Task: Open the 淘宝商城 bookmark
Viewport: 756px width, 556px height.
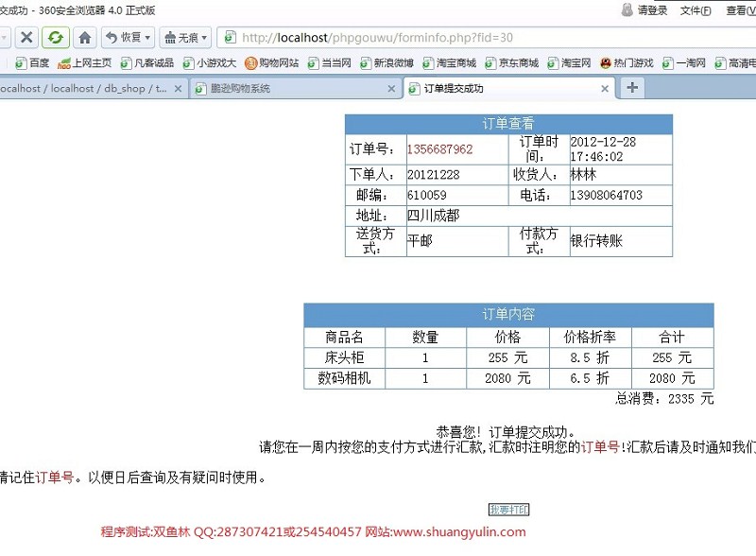Action: point(450,62)
